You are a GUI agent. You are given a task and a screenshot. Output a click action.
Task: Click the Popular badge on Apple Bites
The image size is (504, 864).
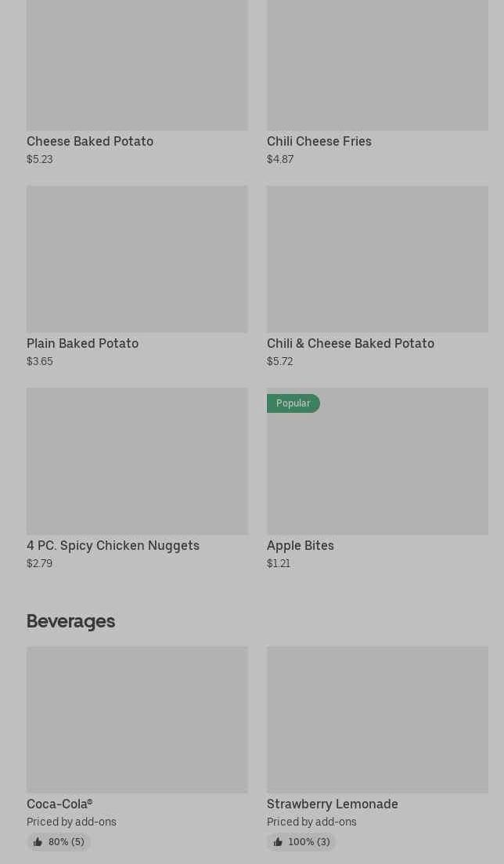pos(293,403)
